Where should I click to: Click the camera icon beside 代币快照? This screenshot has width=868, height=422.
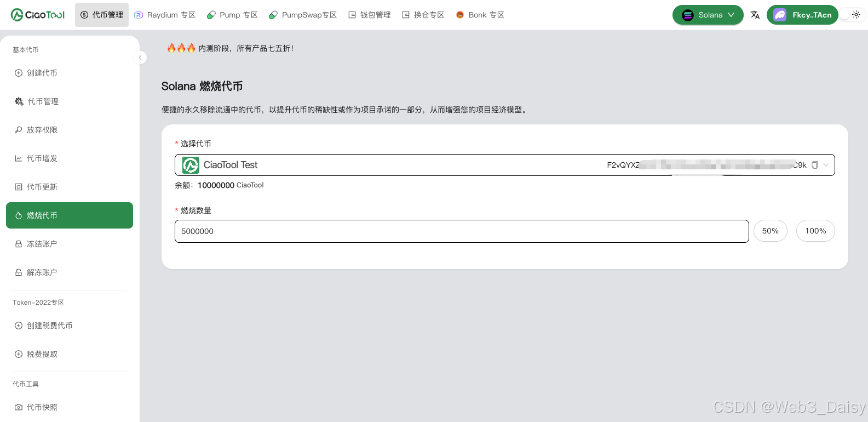19,407
